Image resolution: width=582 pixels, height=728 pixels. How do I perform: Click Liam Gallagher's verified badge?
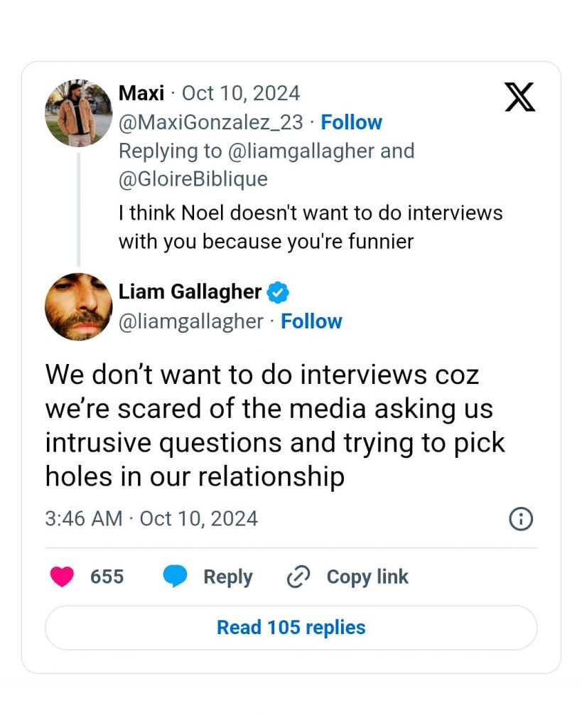click(277, 292)
